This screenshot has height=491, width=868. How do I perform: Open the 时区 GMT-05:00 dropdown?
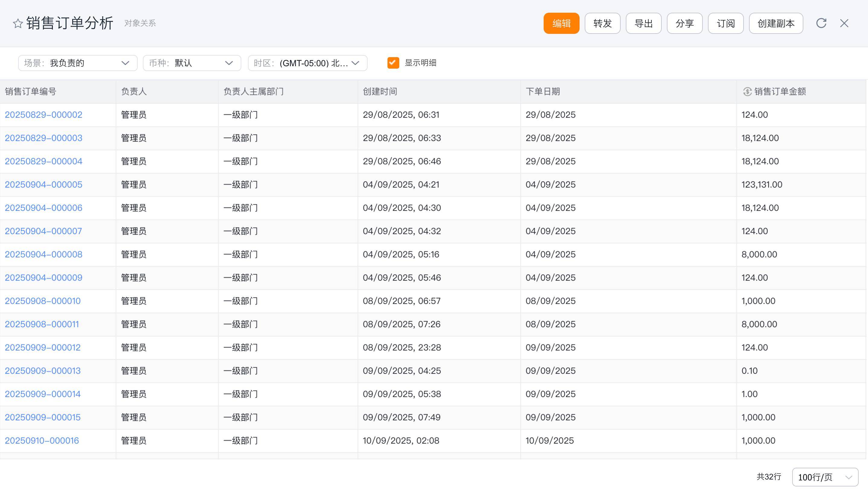(x=307, y=63)
